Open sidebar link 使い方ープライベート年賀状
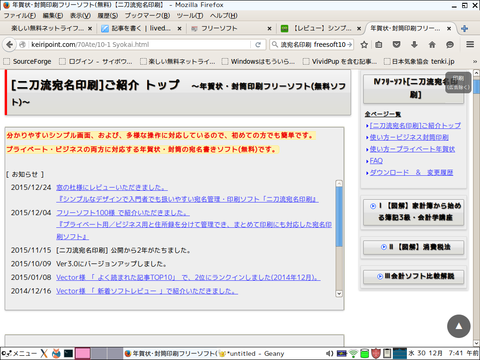This screenshot has width=480, height=360. [x=412, y=149]
